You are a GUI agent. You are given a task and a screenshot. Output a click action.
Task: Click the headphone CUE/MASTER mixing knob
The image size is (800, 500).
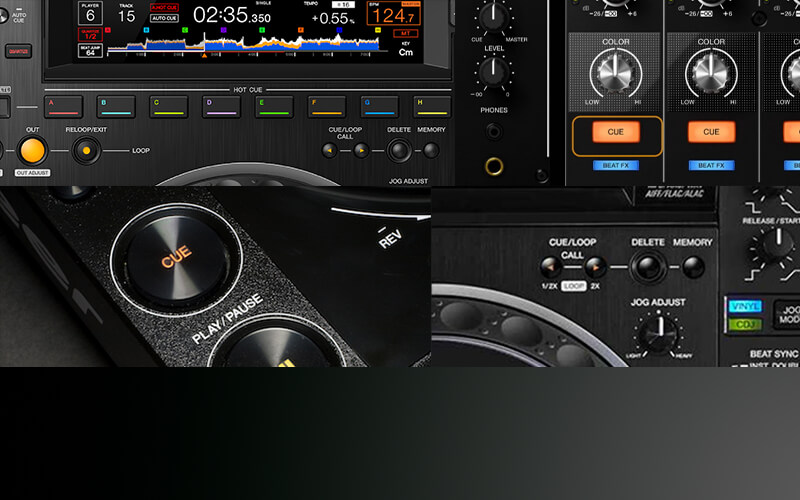point(493,17)
